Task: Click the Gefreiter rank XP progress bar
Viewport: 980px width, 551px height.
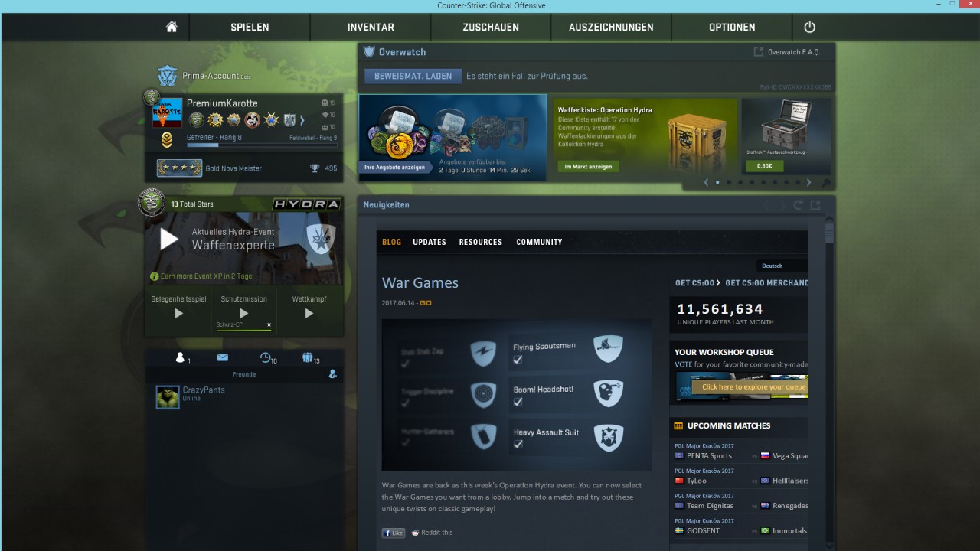Action: tap(261, 145)
